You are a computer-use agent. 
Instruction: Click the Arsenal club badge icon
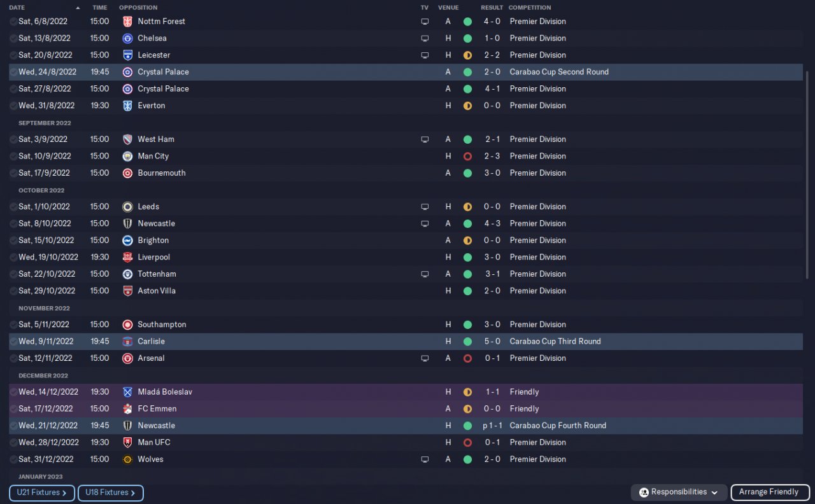pyautogui.click(x=127, y=358)
